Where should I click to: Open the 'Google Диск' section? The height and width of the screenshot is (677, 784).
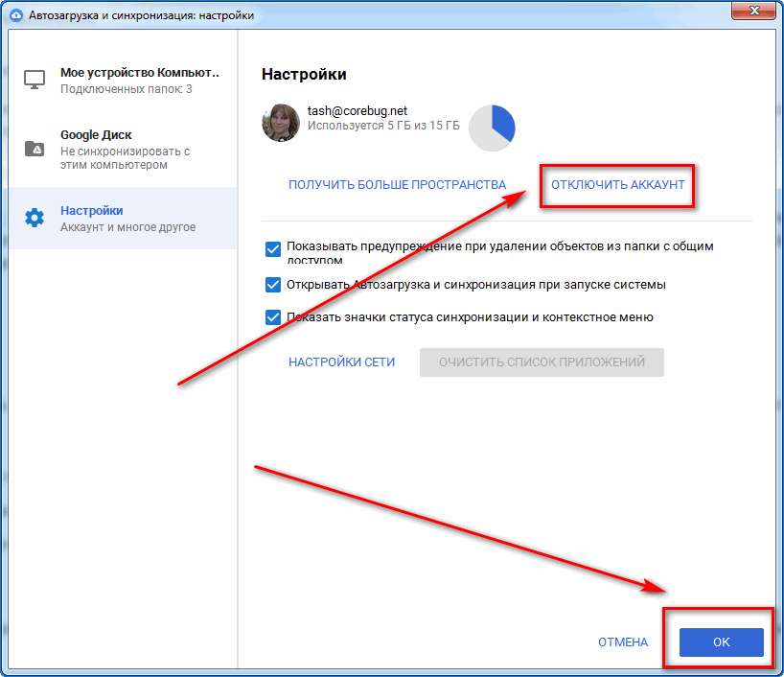tap(123, 149)
